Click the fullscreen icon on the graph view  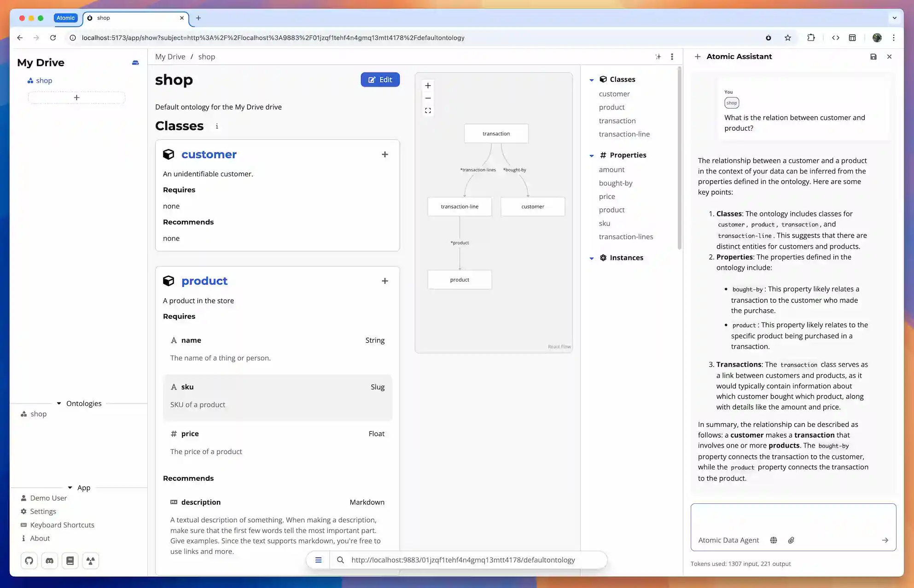tap(428, 110)
